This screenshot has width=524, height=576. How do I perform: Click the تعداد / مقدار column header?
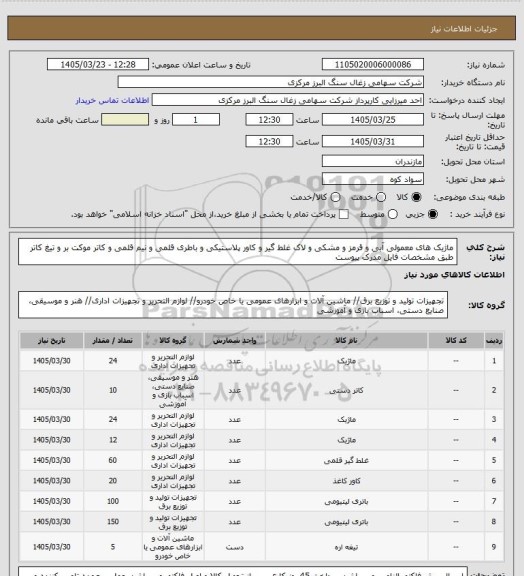tap(112, 341)
